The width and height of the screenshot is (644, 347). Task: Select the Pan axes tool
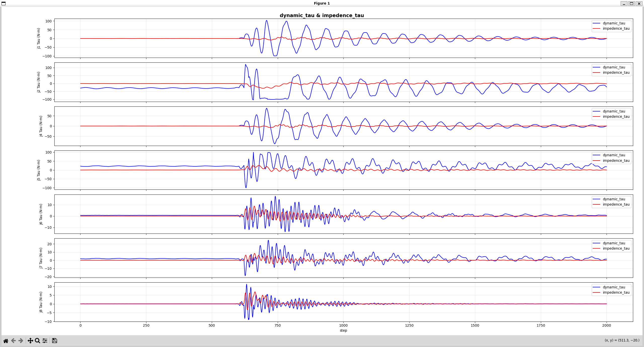tap(30, 341)
